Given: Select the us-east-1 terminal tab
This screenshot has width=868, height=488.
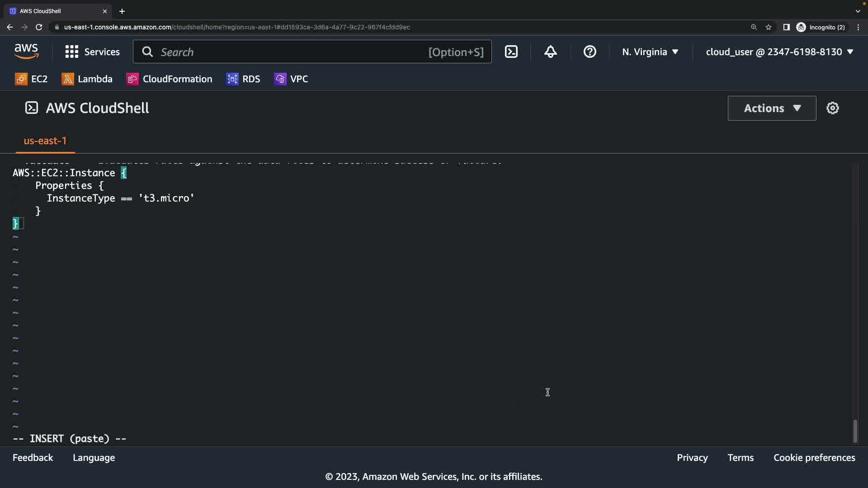Looking at the screenshot, I should 45,141.
